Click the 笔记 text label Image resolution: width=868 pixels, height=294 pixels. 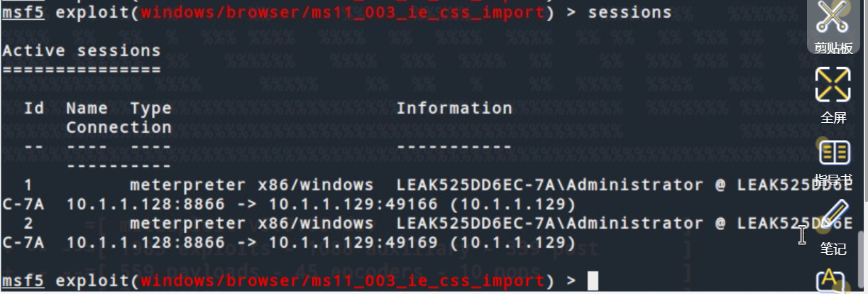(833, 249)
